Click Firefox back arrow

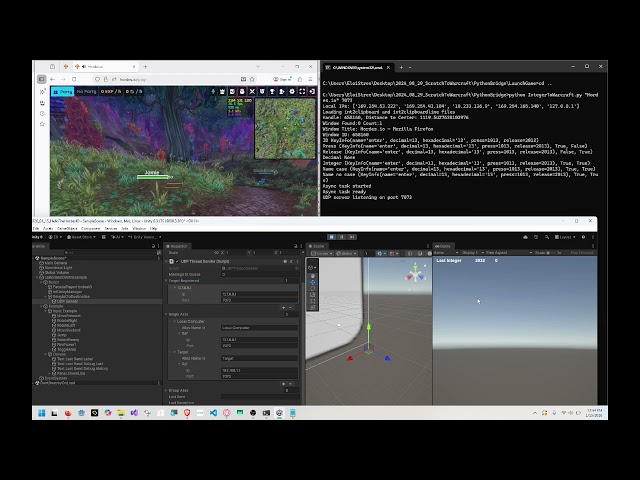[x=52, y=79]
